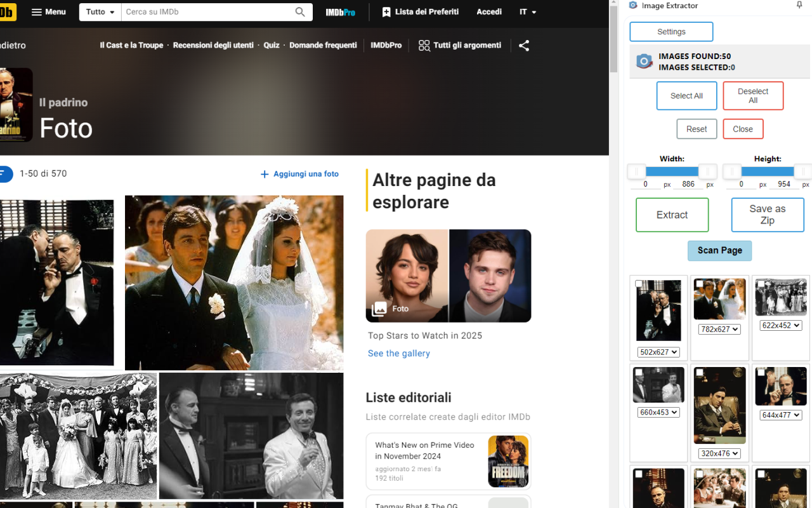Open the 320x476 size dropdown
Image resolution: width=812 pixels, height=508 pixels.
719,453
